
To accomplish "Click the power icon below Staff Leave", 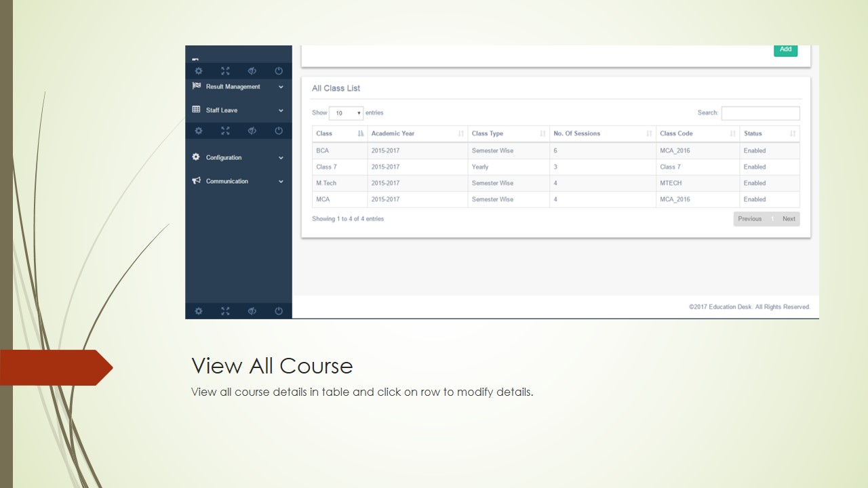I will click(x=279, y=131).
